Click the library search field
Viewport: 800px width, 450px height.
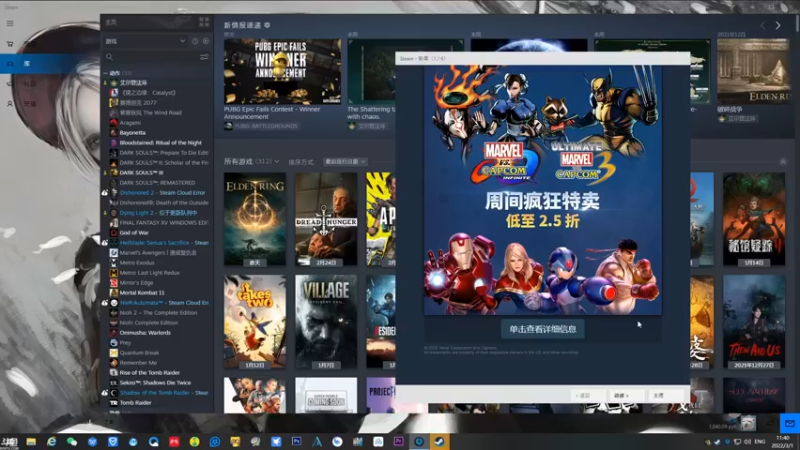pyautogui.click(x=151, y=57)
